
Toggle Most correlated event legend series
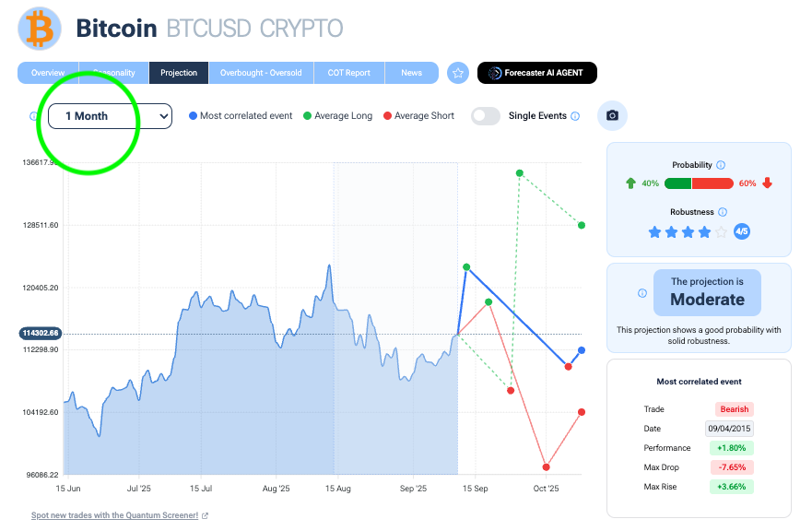pos(241,116)
